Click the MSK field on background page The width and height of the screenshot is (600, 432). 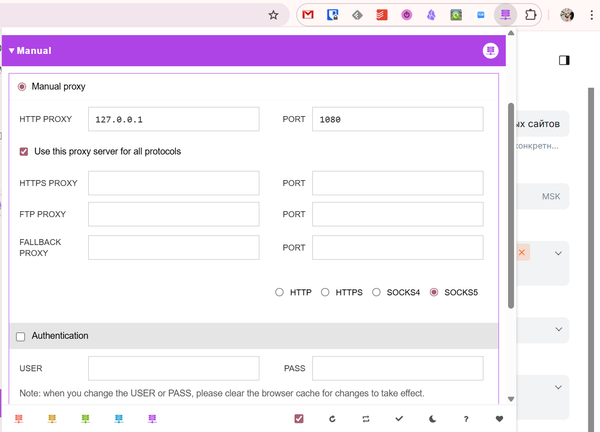[x=543, y=196]
